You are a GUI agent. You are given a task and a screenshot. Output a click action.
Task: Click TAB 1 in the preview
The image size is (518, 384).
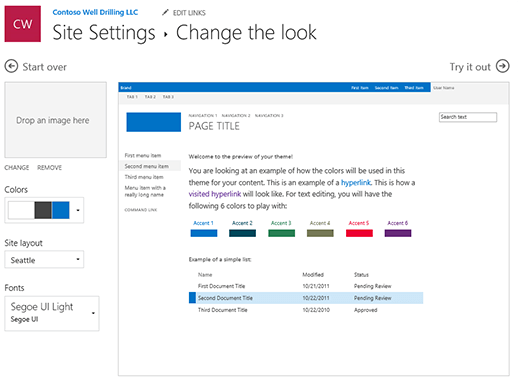132,97
